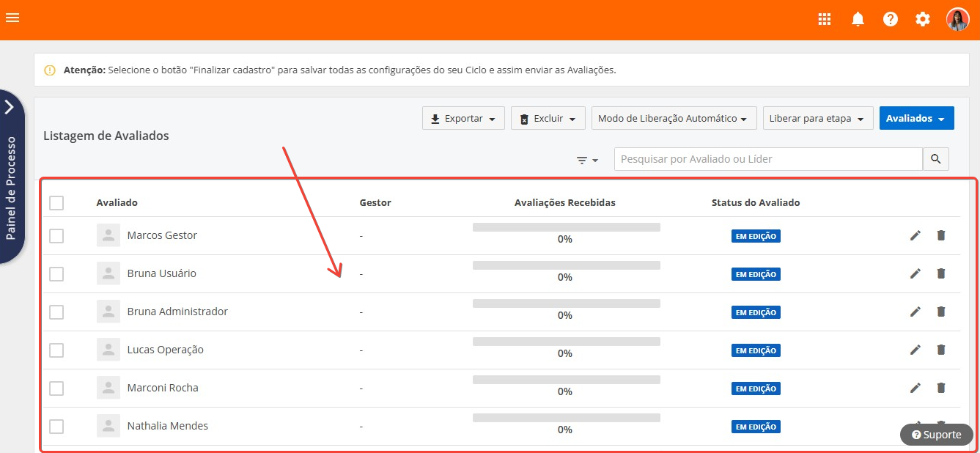980x453 pixels.
Task: Expand Modo de Liberação Automático dropdown
Action: click(x=674, y=119)
